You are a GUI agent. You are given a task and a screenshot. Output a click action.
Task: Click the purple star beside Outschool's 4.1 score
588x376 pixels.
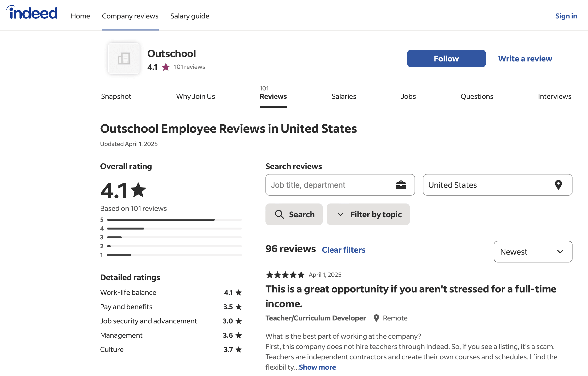166,67
